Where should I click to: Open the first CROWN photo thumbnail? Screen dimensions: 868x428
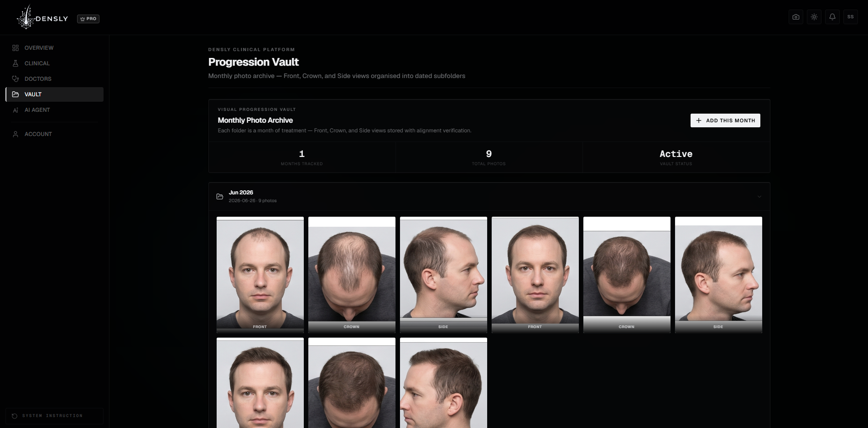[352, 275]
